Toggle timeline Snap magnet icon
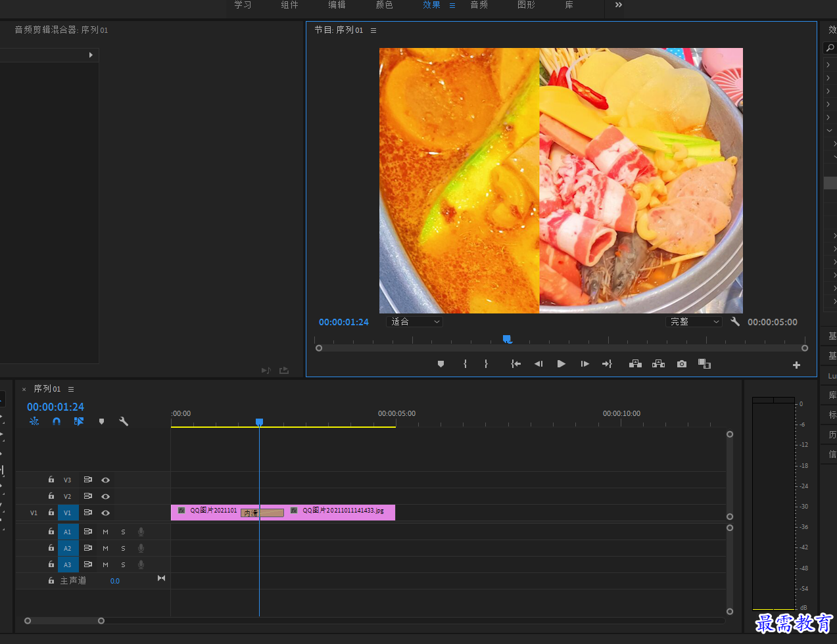The image size is (837, 644). (x=57, y=421)
